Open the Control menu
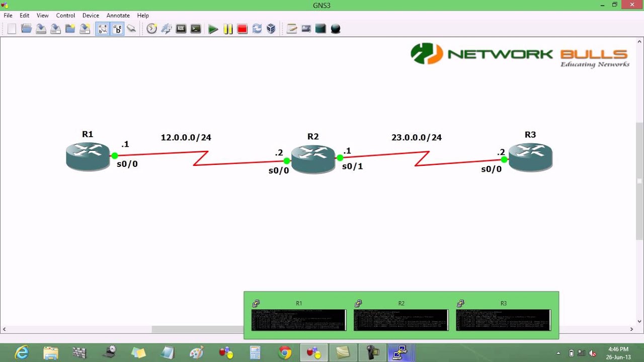The width and height of the screenshot is (644, 362). (x=65, y=16)
